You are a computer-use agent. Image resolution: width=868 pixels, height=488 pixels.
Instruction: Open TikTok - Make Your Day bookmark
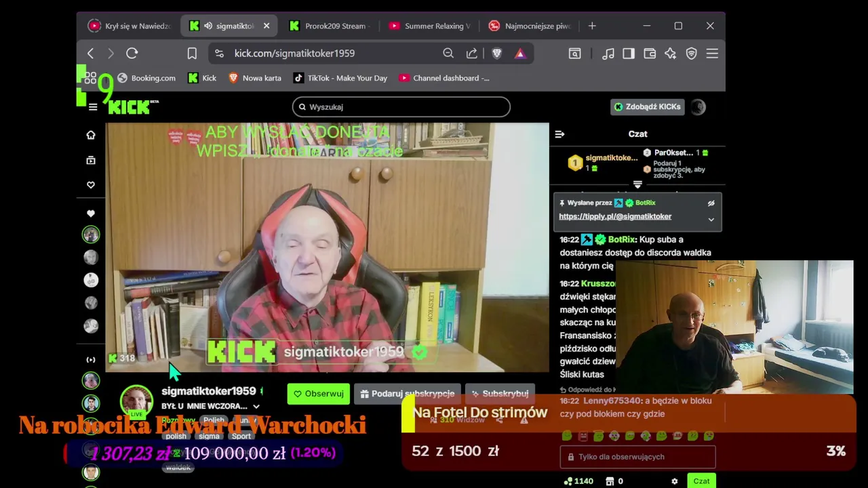tap(340, 78)
